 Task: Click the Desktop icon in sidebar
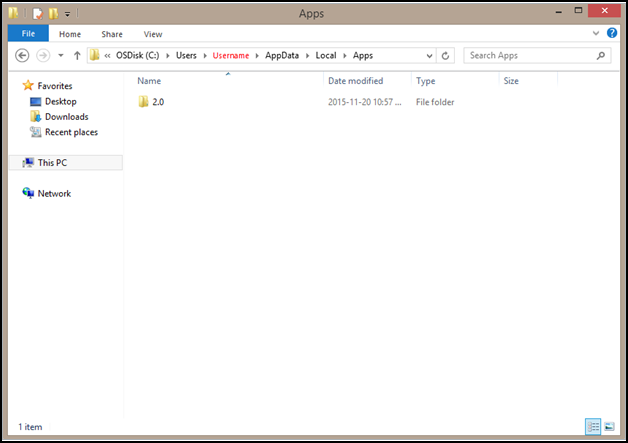(x=35, y=102)
